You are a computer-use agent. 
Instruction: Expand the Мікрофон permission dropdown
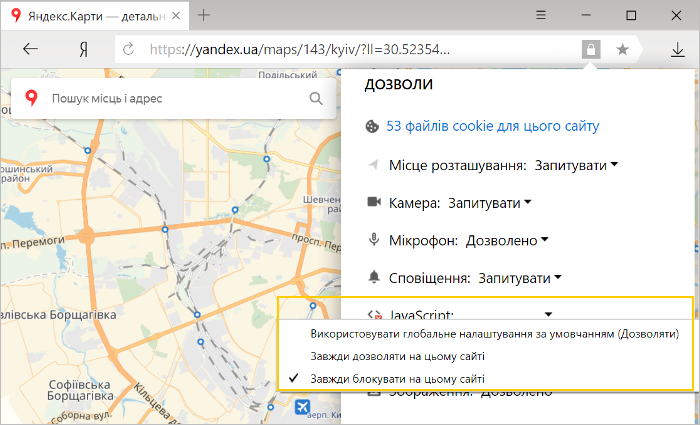pyautogui.click(x=507, y=240)
